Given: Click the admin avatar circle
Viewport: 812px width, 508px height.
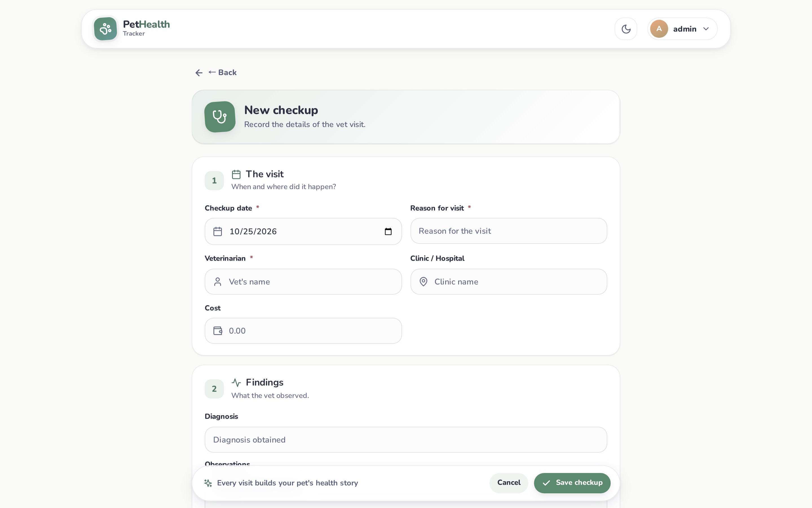Looking at the screenshot, I should click(659, 29).
